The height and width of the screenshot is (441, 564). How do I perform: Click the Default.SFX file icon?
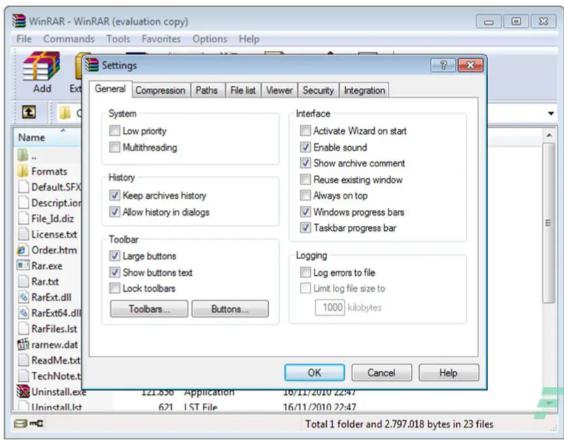tap(23, 187)
